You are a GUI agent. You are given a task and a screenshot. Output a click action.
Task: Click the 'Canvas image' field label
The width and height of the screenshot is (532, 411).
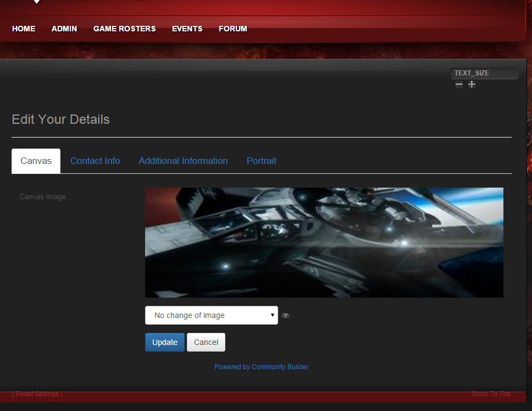click(43, 196)
